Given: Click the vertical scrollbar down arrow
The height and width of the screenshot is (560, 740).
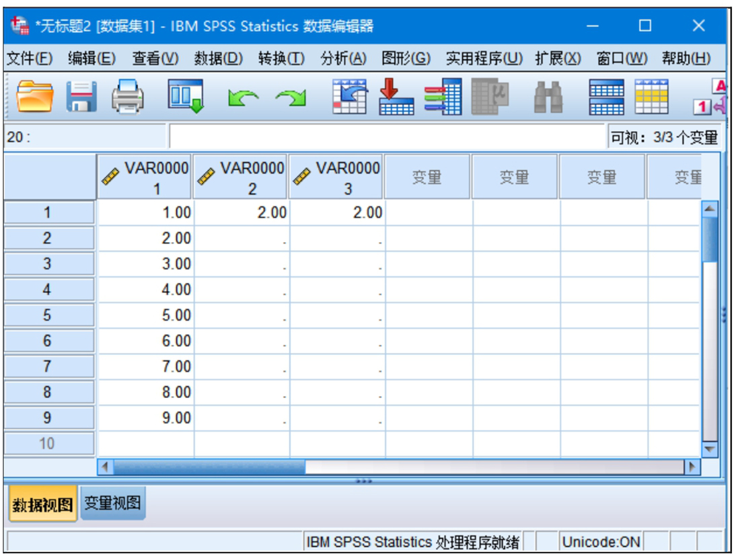Looking at the screenshot, I should 710,448.
